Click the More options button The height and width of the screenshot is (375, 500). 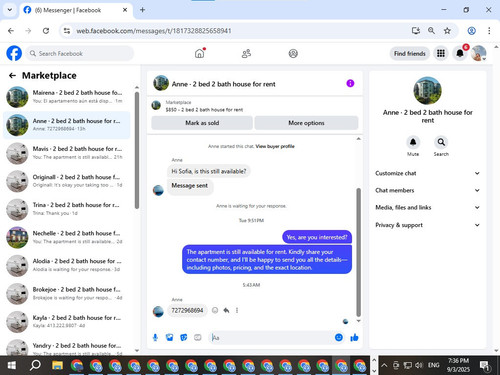pyautogui.click(x=306, y=123)
